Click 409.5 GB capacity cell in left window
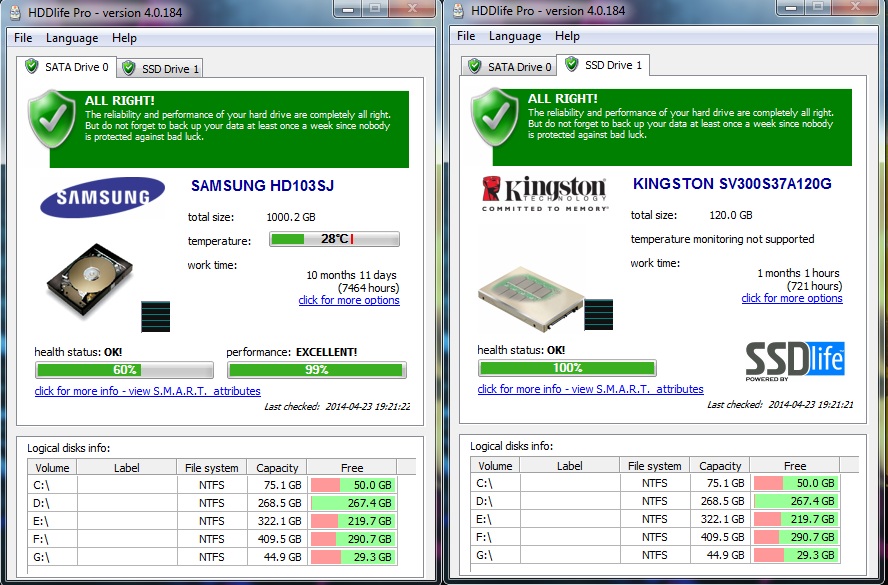The height and width of the screenshot is (585, 888). click(x=278, y=539)
